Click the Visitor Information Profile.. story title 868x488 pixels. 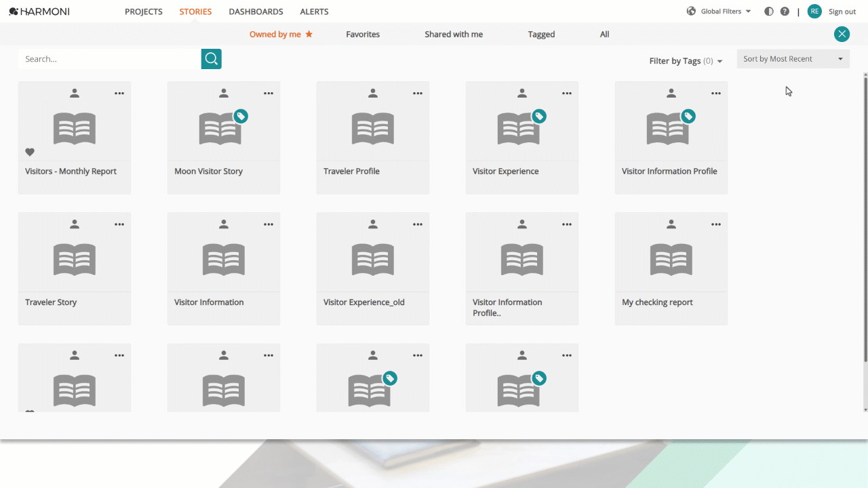(x=507, y=308)
